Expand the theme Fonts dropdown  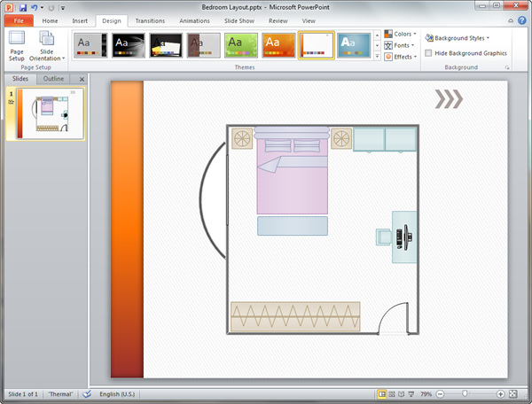click(x=400, y=45)
